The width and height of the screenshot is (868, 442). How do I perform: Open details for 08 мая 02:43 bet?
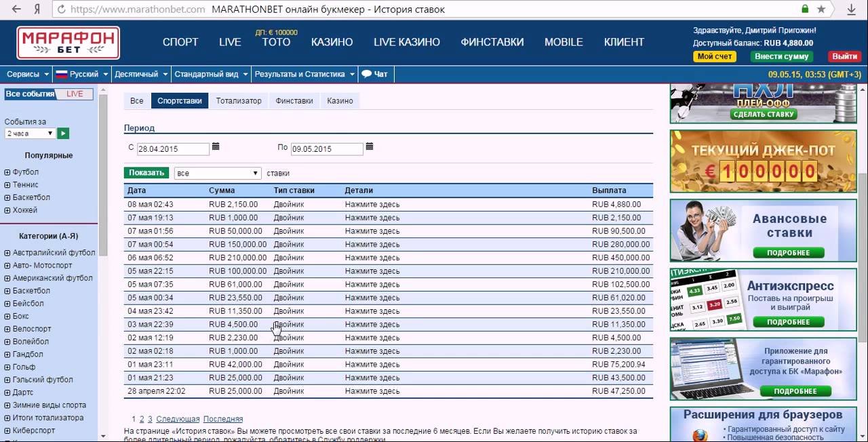point(372,205)
